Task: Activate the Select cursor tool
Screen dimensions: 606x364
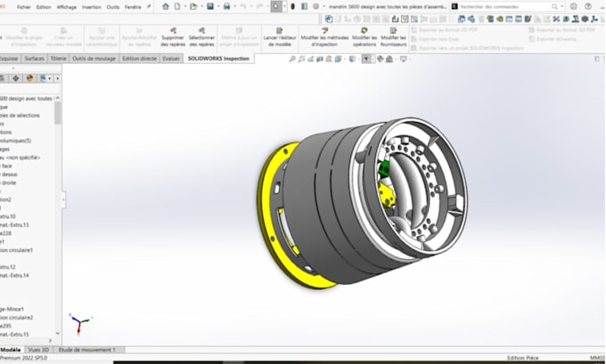Action: (x=276, y=6)
